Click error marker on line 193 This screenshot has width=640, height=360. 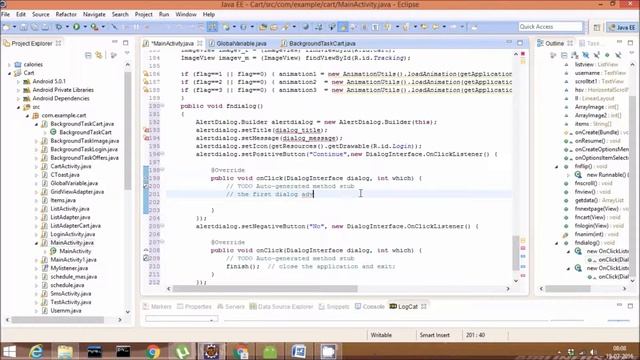pos(146,130)
